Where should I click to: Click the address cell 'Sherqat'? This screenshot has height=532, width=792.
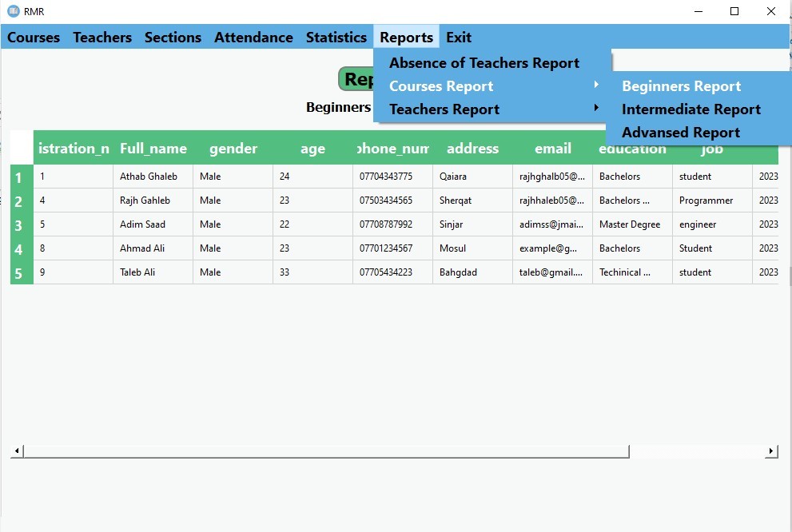coord(473,200)
